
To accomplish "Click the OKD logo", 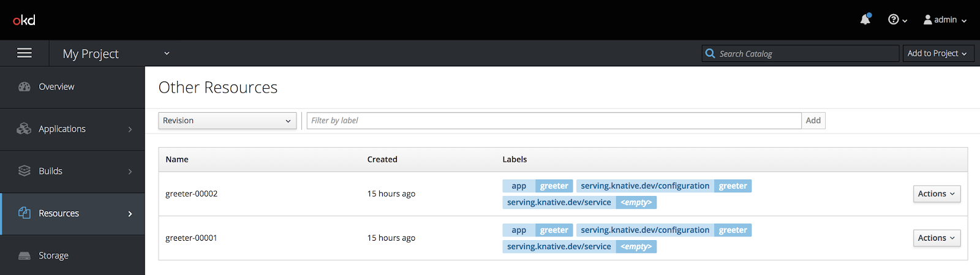I will click(24, 20).
